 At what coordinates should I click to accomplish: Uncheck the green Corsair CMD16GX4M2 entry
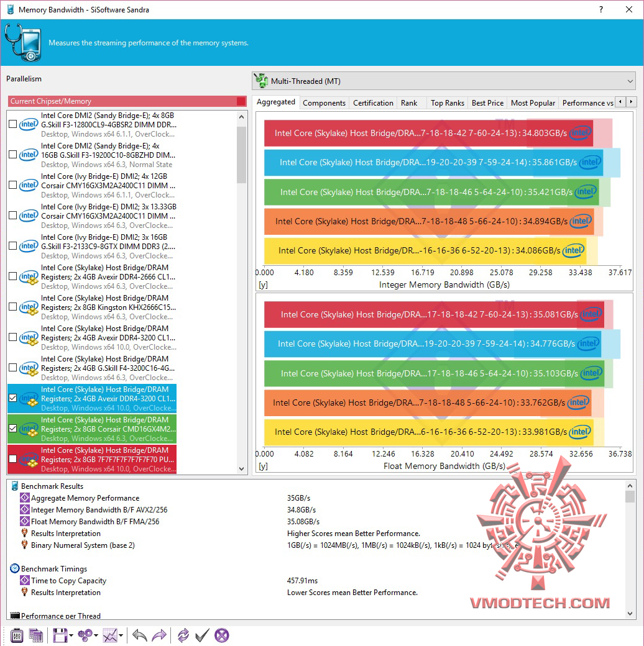pyautogui.click(x=13, y=429)
